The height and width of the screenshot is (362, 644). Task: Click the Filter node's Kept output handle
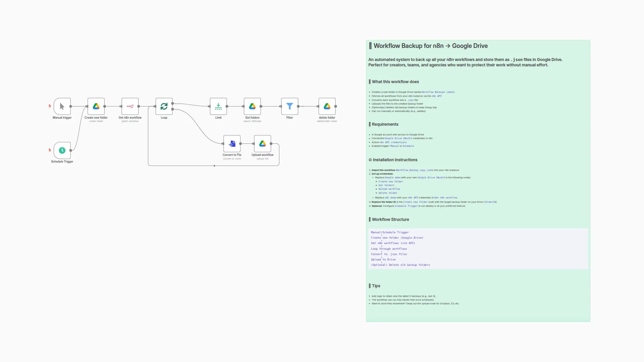[298, 106]
